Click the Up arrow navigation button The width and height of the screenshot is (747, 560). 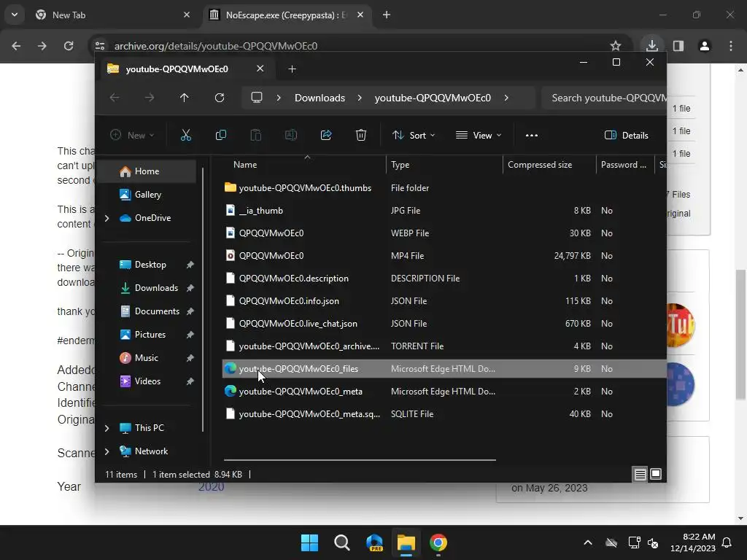point(184,98)
